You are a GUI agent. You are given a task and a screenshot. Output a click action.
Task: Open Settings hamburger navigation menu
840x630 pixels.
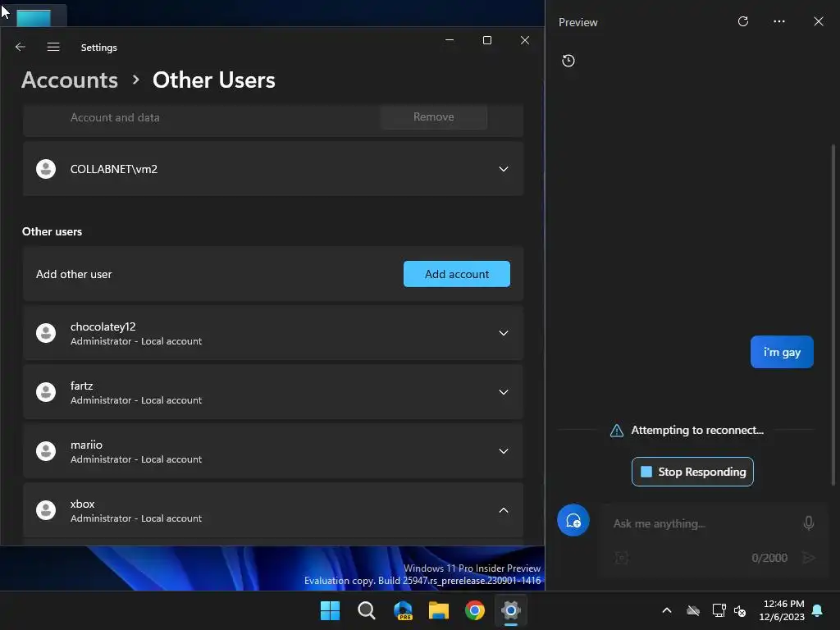pos(53,47)
